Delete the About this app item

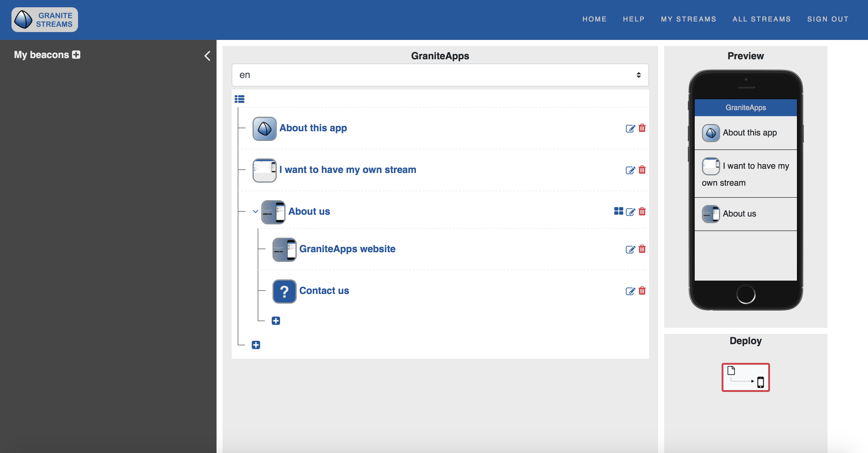[x=642, y=128]
